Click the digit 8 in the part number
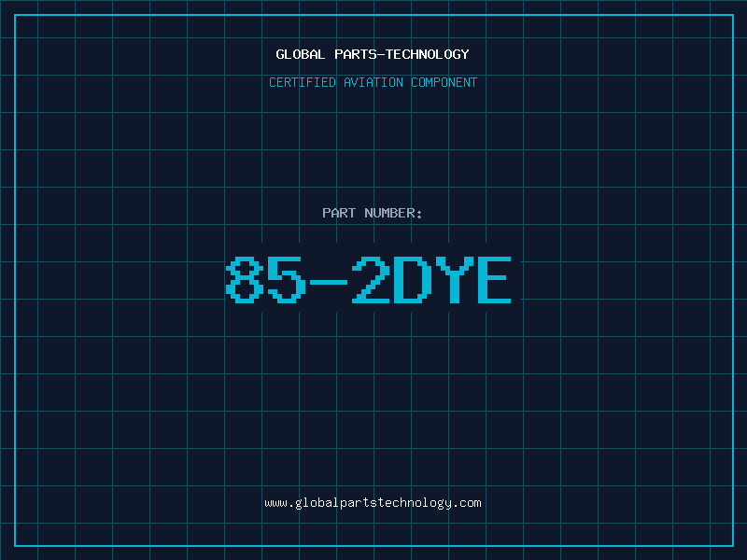 coord(245,281)
